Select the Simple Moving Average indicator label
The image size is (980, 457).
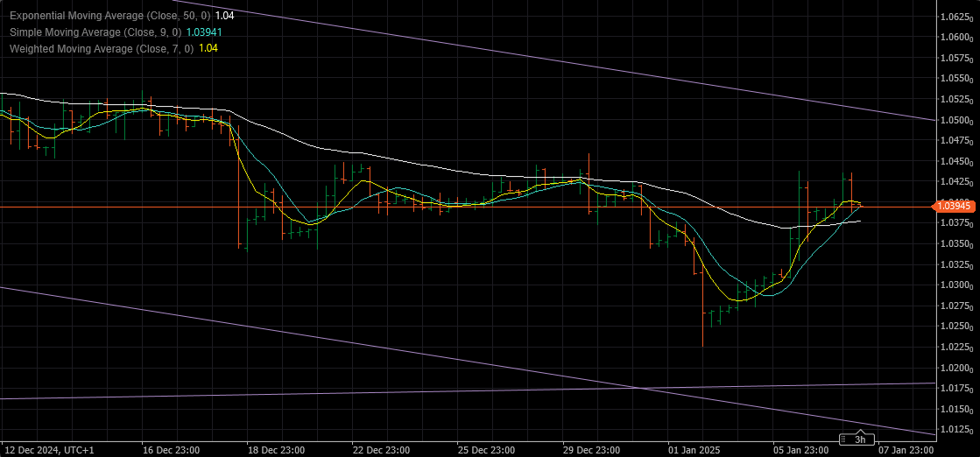(95, 32)
